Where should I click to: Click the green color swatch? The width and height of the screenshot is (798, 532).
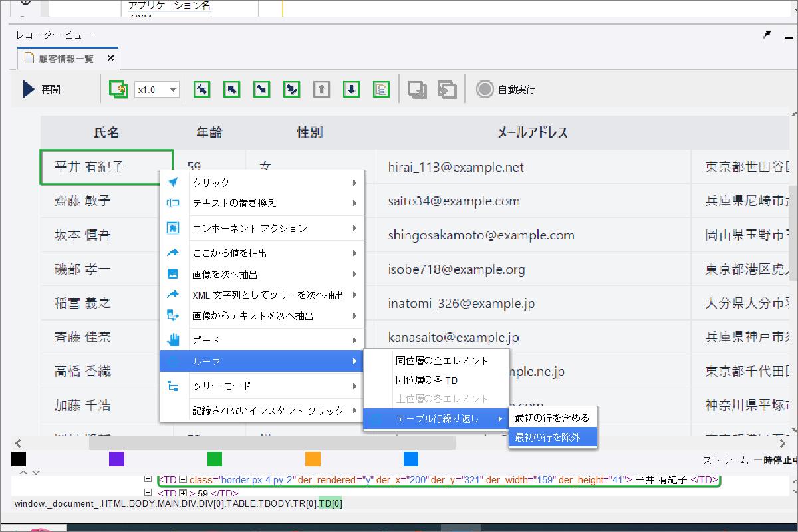click(x=215, y=459)
